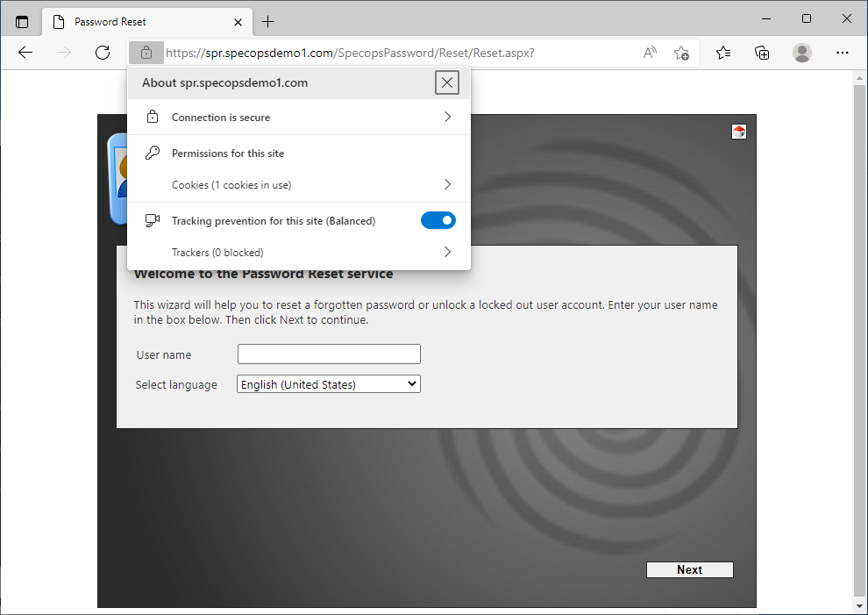Turn off tracking prevention for this site
The image size is (868, 615).
438,220
